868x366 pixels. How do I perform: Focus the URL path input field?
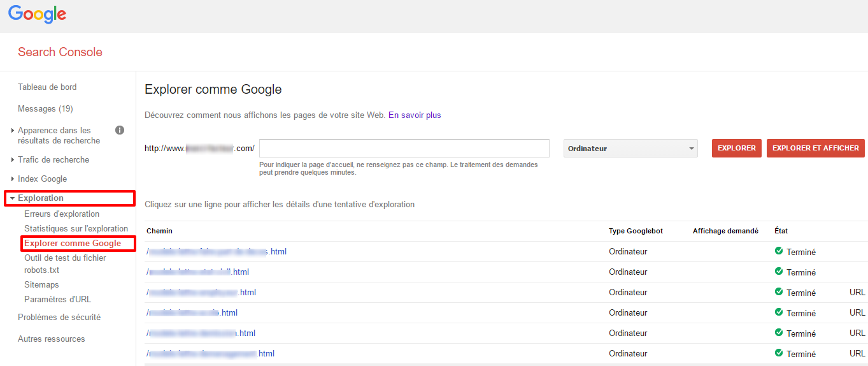click(x=404, y=148)
